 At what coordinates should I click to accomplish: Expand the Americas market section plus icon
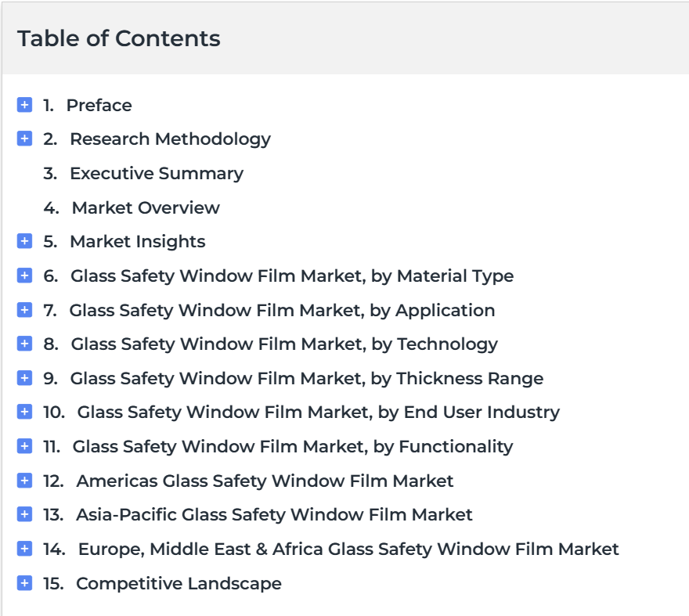[24, 481]
